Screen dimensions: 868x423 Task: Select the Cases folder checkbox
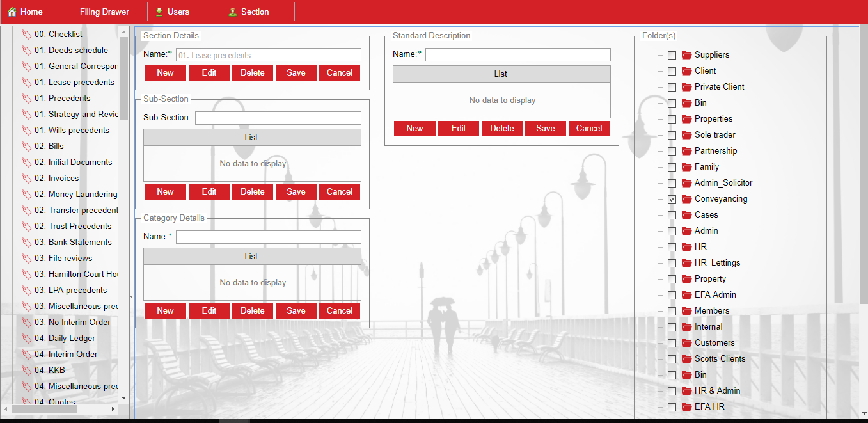coord(672,215)
